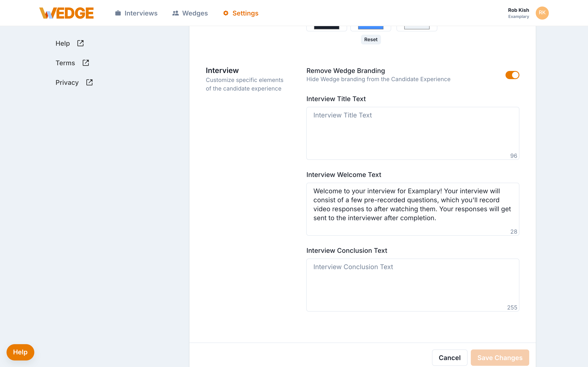Click the Save Changes button
The width and height of the screenshot is (588, 367).
coord(500,358)
